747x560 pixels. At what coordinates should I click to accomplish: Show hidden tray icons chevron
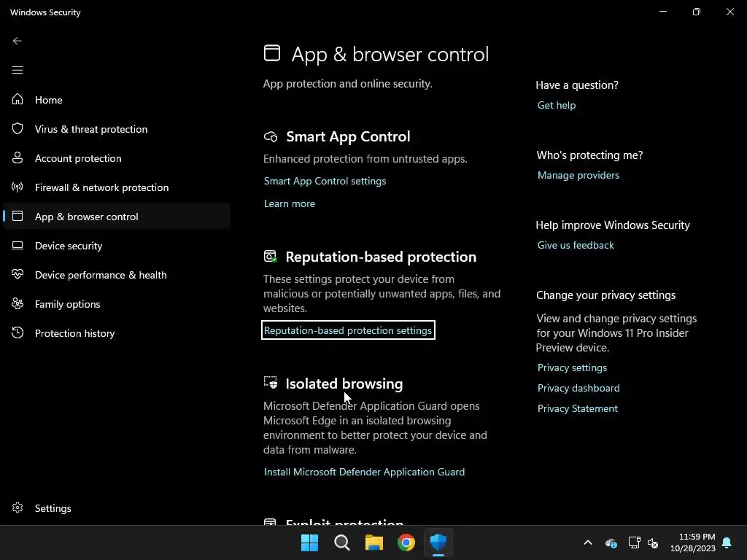588,542
